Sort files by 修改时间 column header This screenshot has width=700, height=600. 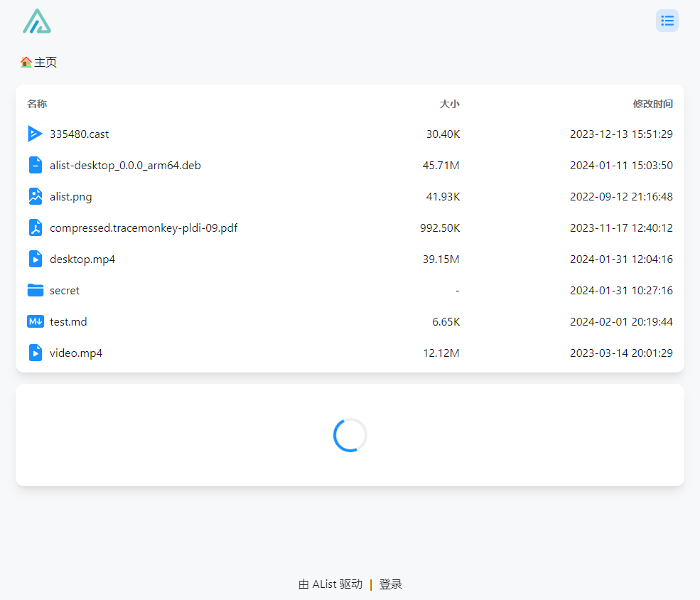click(x=652, y=104)
